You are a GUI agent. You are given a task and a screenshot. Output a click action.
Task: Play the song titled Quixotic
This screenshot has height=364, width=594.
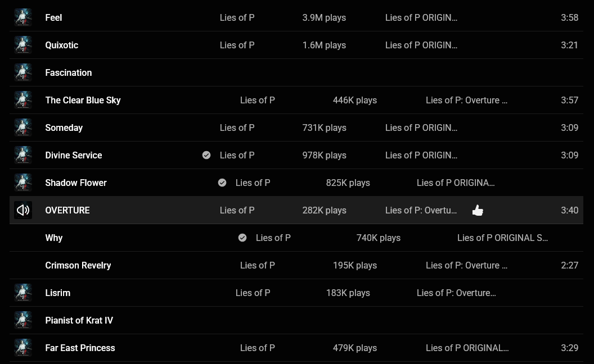click(62, 45)
